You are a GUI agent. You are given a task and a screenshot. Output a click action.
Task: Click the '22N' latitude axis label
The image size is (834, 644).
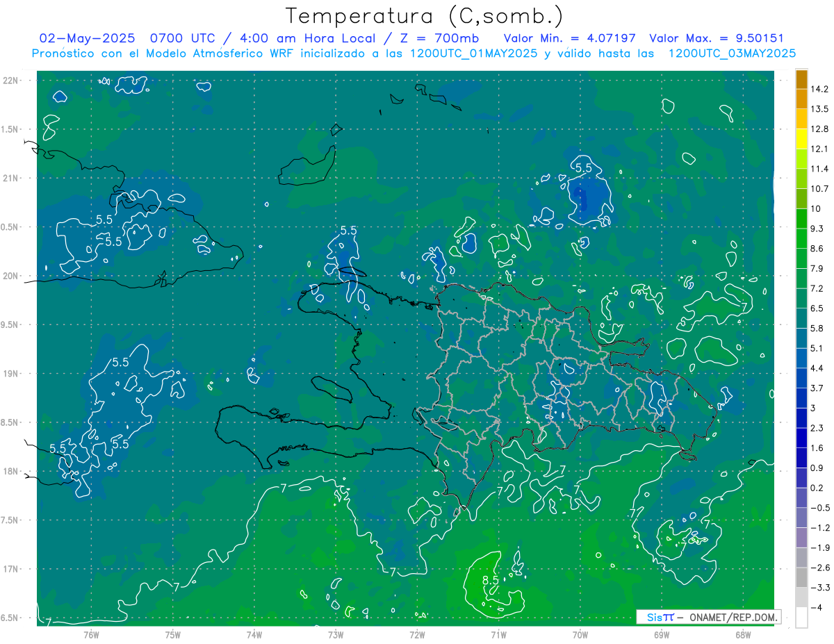[x=10, y=81]
